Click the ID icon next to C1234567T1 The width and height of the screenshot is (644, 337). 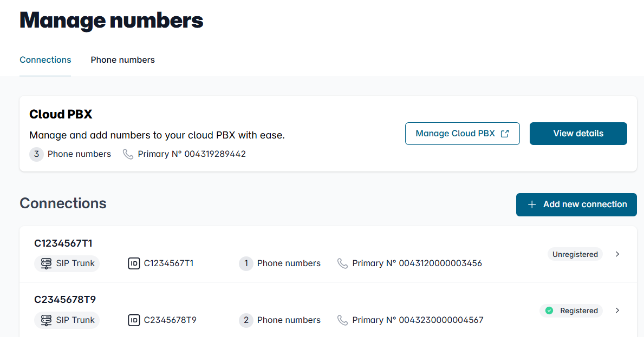tap(134, 263)
